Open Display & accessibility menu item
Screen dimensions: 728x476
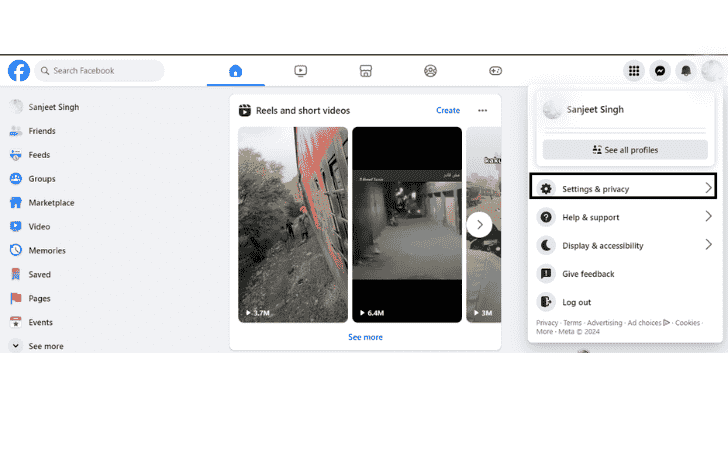tap(625, 245)
